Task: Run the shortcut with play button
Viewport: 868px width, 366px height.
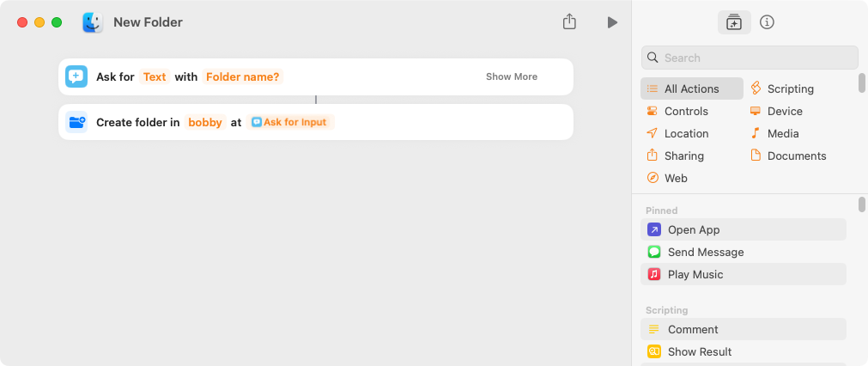Action: 612,22
